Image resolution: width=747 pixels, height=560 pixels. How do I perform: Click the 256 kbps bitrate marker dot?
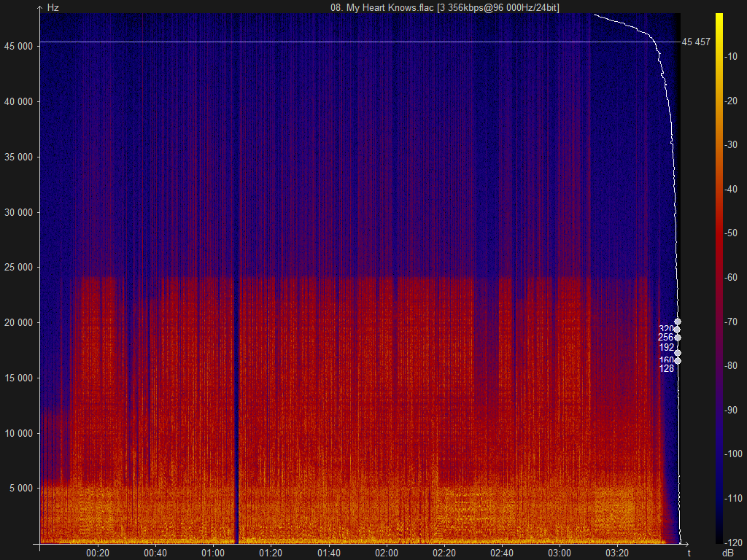coord(677,337)
